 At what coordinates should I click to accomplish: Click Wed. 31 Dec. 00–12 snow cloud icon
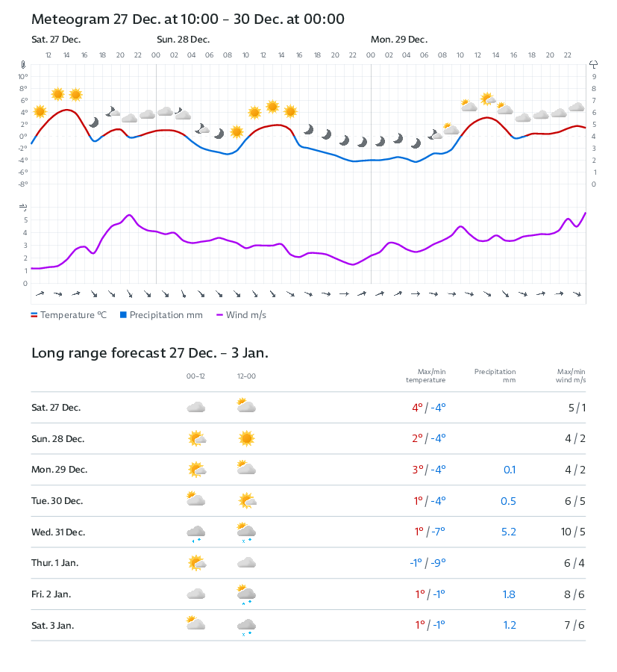tap(196, 532)
